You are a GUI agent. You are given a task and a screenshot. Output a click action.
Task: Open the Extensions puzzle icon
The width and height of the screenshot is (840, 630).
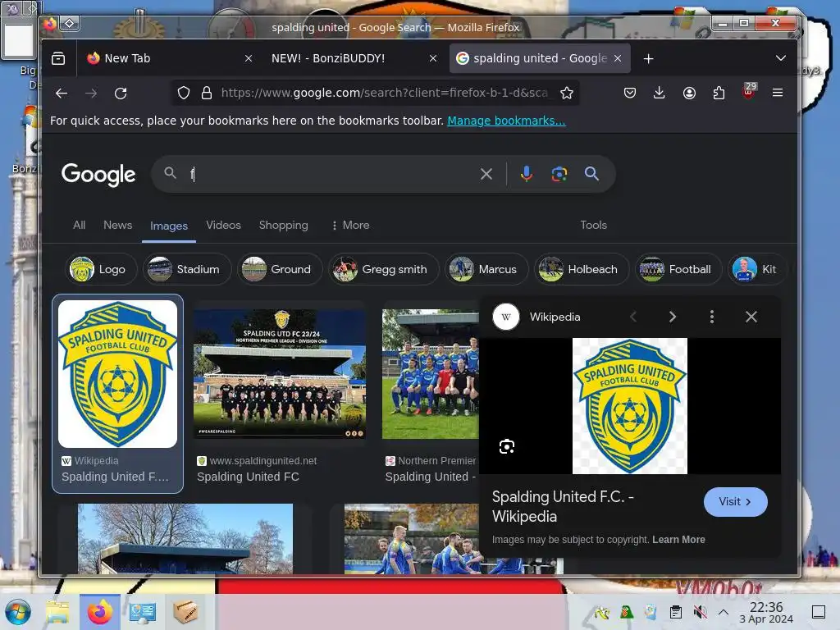[x=719, y=94]
